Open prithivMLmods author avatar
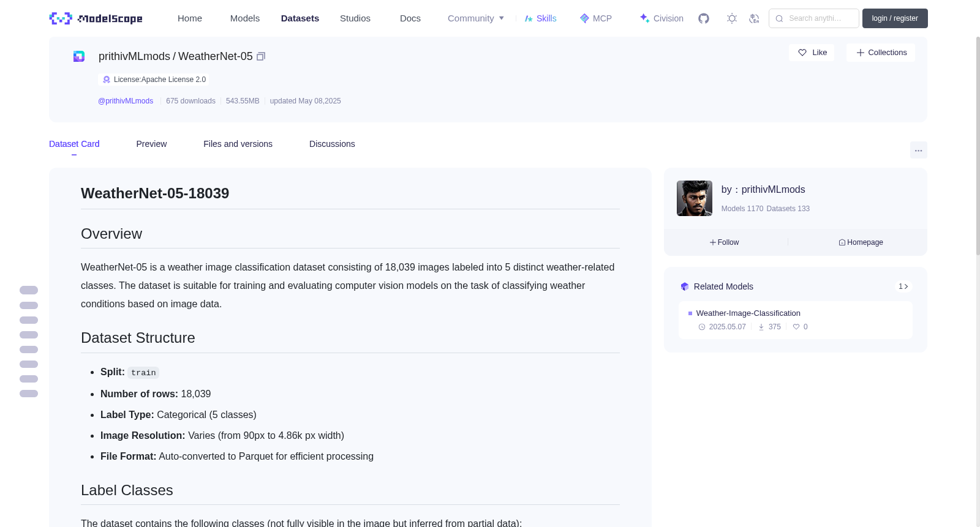Screen dimensions: 980x527 (x=695, y=198)
